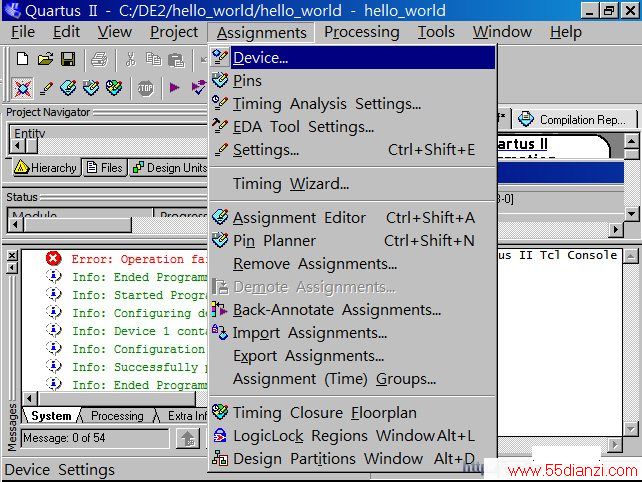
Task: Open LogicLock Regions Window
Action: click(x=353, y=436)
